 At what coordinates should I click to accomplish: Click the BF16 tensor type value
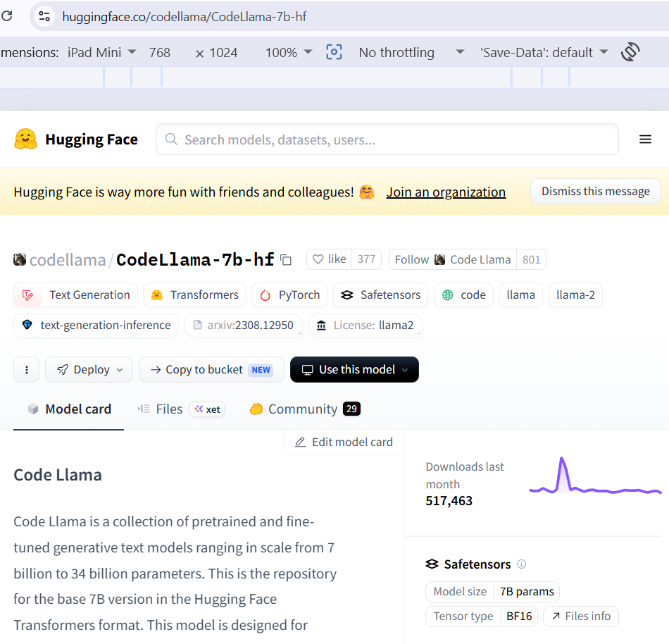[519, 617]
